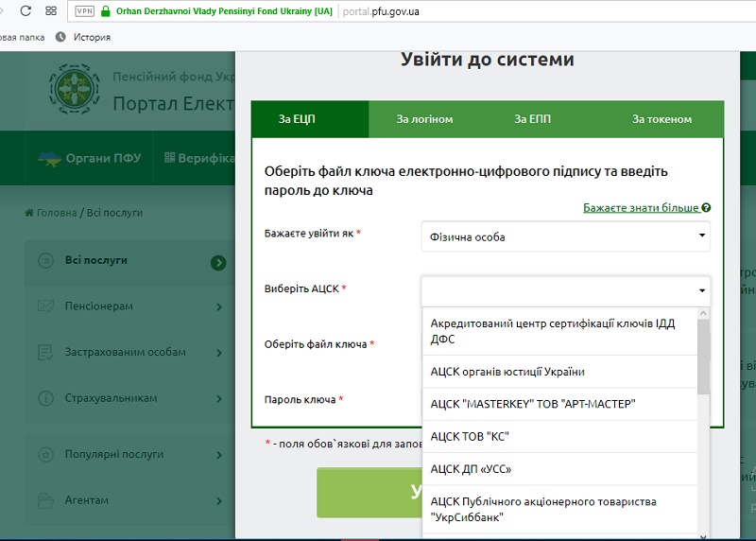Open the Бажаєте знати більше link

tap(641, 207)
